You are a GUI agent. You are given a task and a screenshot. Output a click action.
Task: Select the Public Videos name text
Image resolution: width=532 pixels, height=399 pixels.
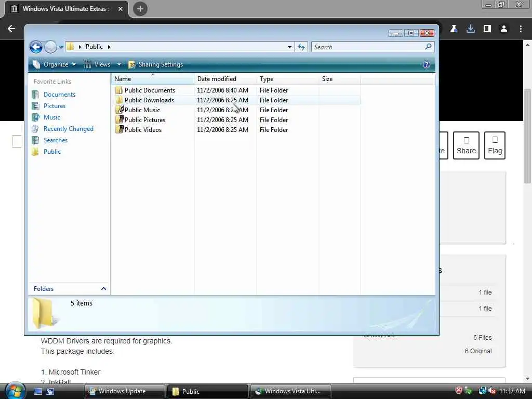[143, 129]
